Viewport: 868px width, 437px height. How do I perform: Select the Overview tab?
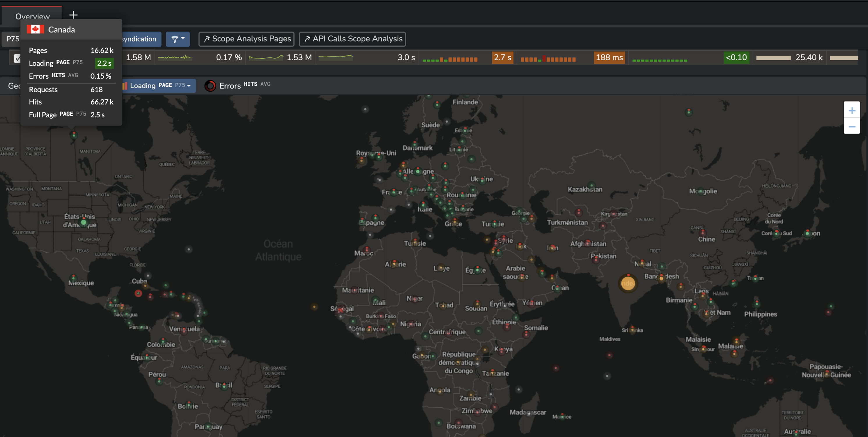tap(32, 15)
